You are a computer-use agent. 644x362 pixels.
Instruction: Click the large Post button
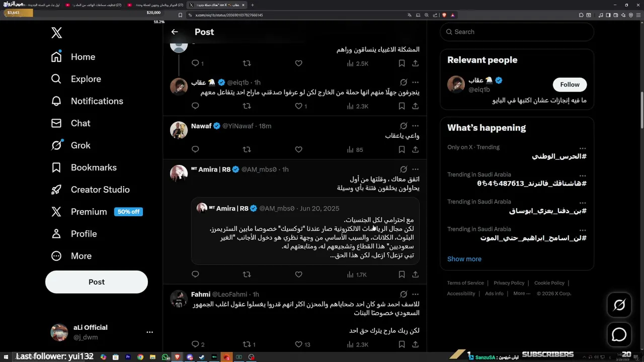(97, 282)
